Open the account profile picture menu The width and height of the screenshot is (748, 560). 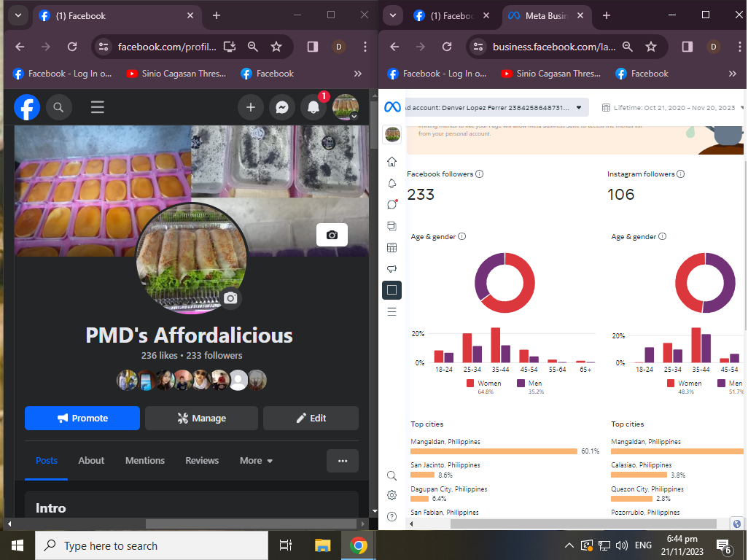coord(346,107)
